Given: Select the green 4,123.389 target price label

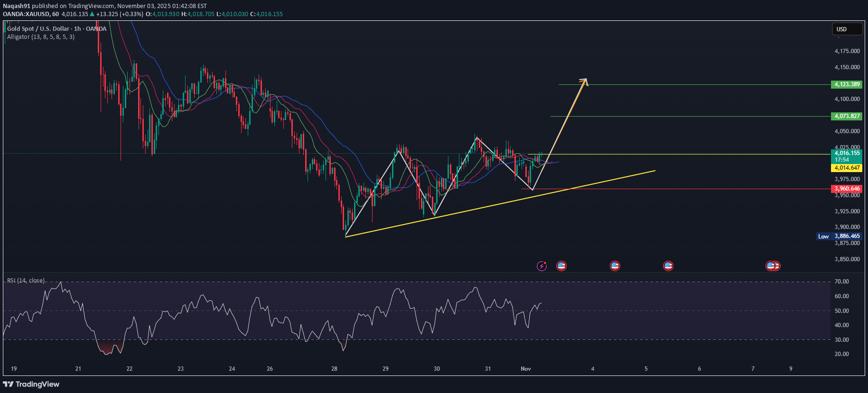Looking at the screenshot, I should click(x=847, y=84).
